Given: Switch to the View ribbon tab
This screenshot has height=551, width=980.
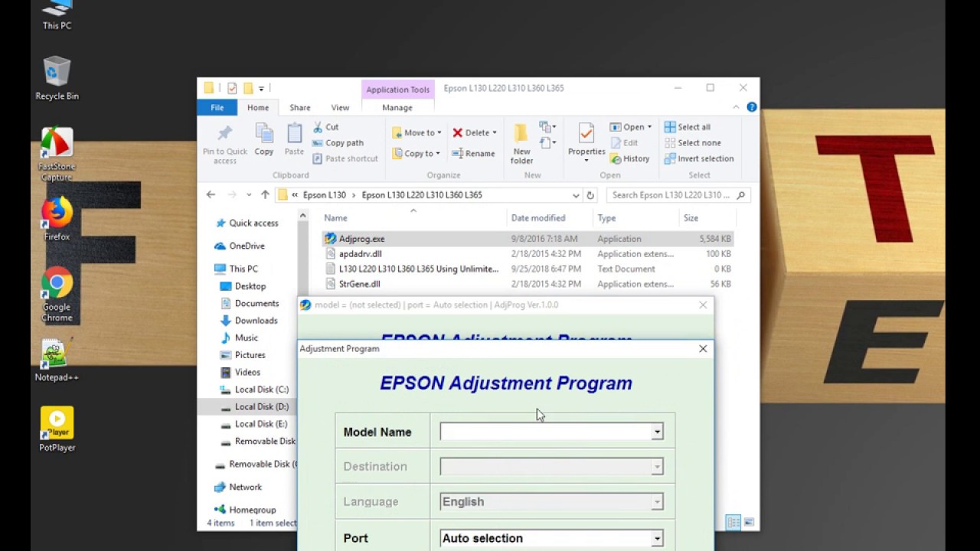Looking at the screenshot, I should 340,108.
